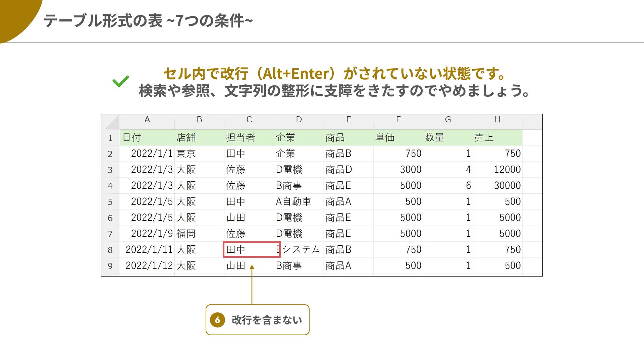Screen dimensions: 644x362
Task: Select the date cell 2022/1/12
Action: coord(147,266)
